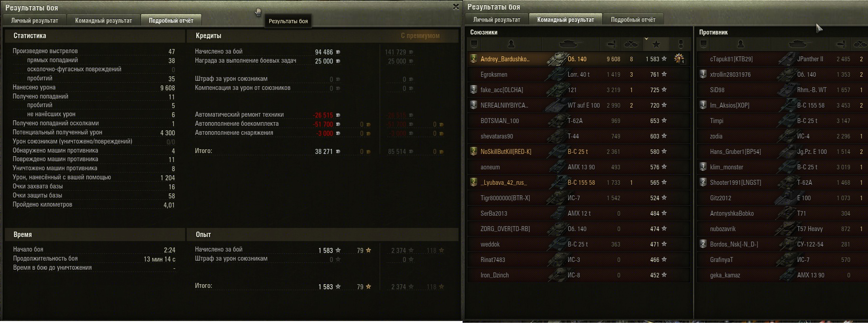The image size is (868, 326).
Task: Click platoon badge beside NoSkillButKill[RED-K]
Action: click(474, 151)
